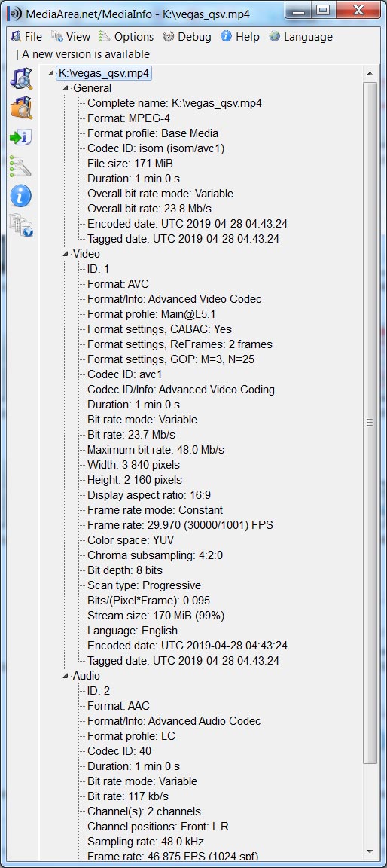
Task: Collapse the Video section
Action: [66, 253]
